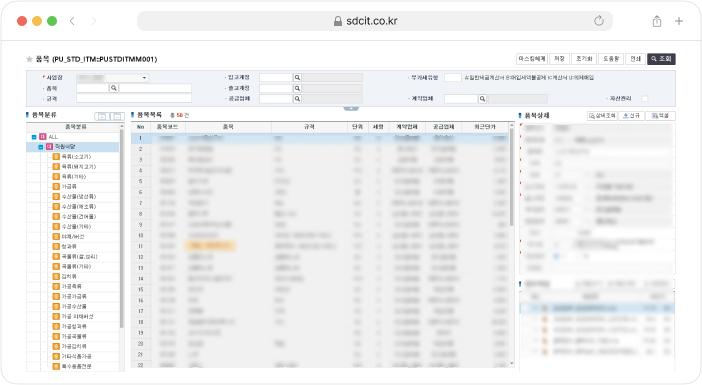This screenshot has height=385, width=702.
Task: Select 기타식품가공 in category tree
Action: [x=77, y=356]
